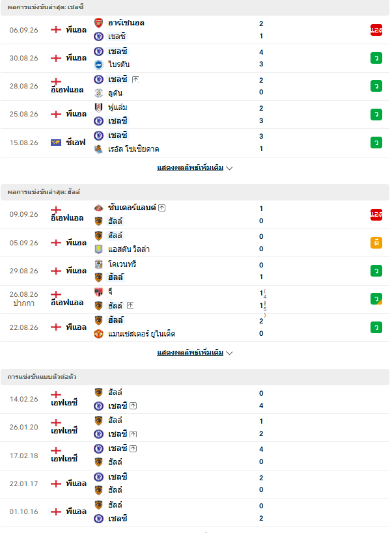Click the Brighton club crest icon
392x533 pixels.
(x=98, y=64)
